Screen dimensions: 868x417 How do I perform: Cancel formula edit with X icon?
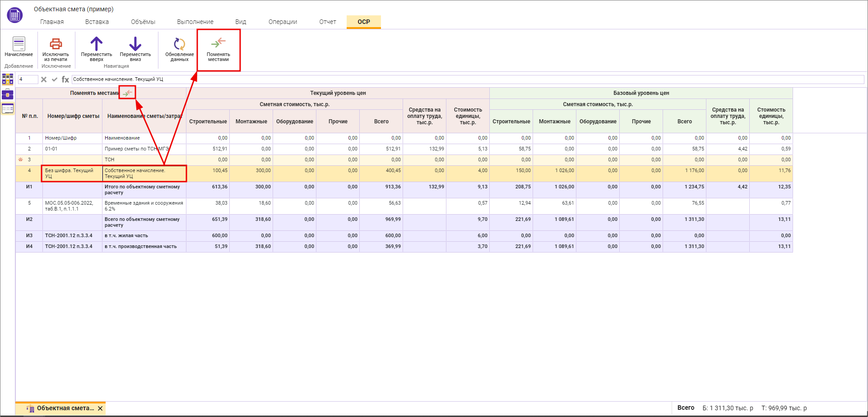pos(44,80)
